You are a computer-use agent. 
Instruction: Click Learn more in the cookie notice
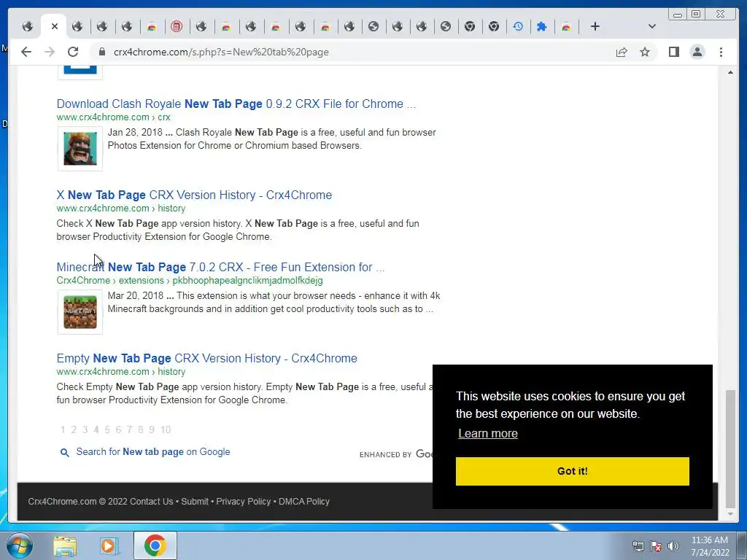click(x=488, y=433)
